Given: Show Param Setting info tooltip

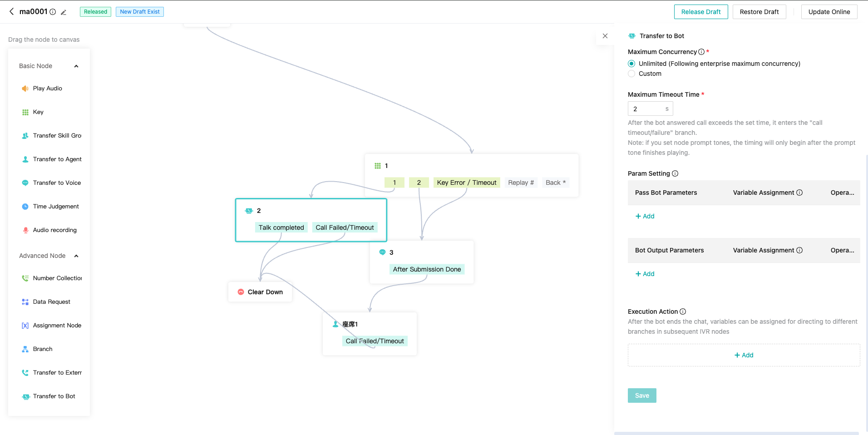Looking at the screenshot, I should [675, 173].
